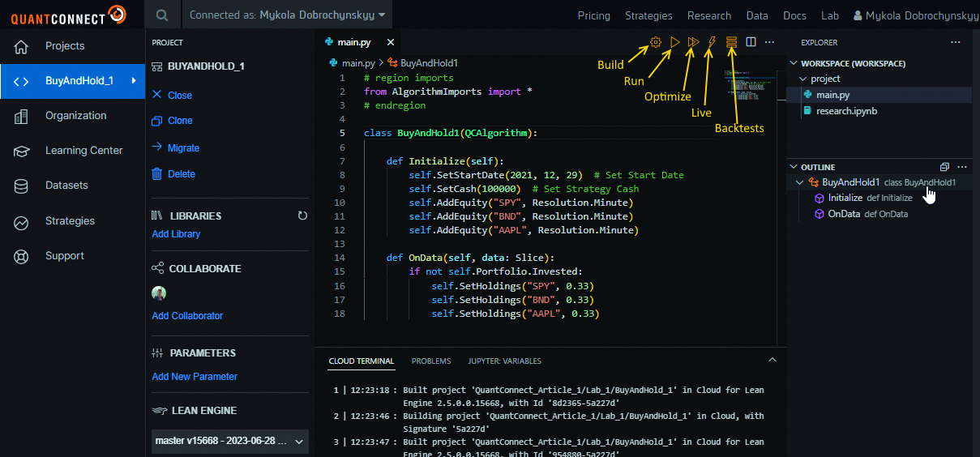This screenshot has height=457, width=980.
Task: Switch to Jupyter: Variables tab
Action: pos(504,361)
